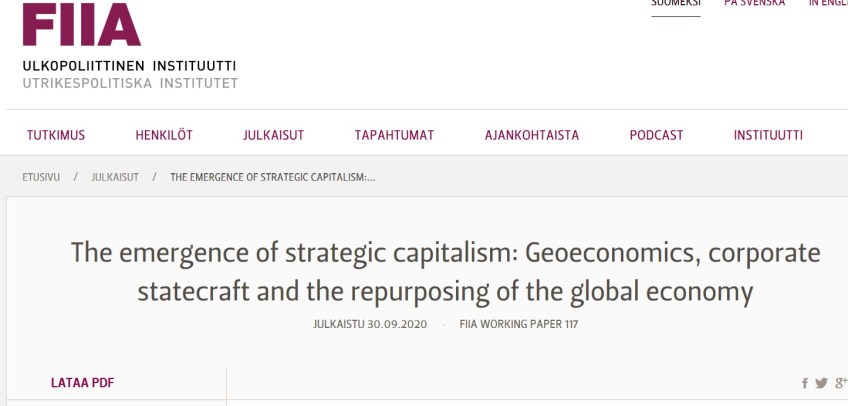Image resolution: width=848 pixels, height=406 pixels.
Task: Share article on Facebook icon
Action: (805, 383)
